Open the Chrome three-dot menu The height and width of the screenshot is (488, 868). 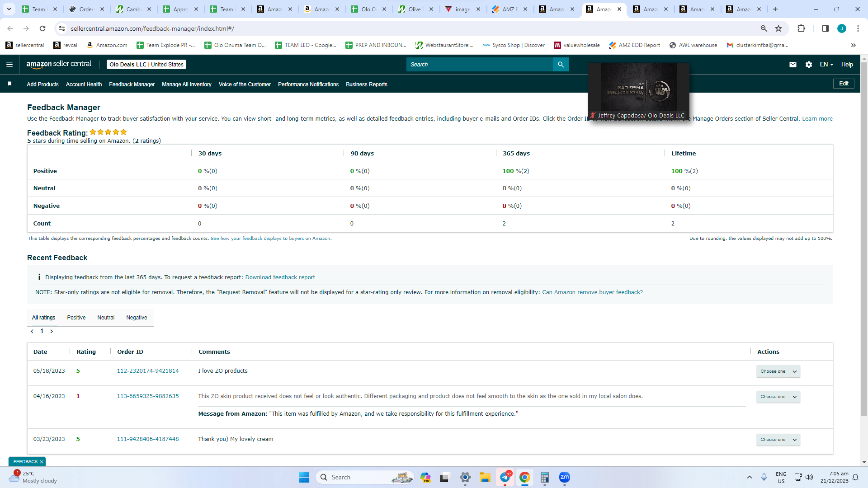tap(858, 28)
